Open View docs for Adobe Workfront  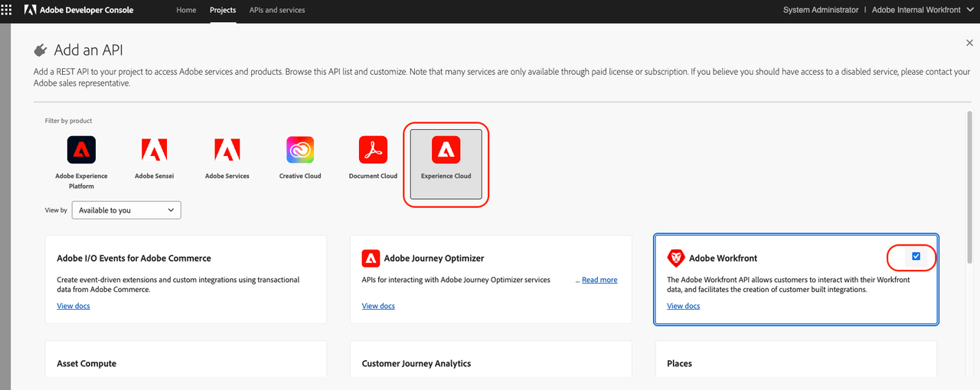[x=683, y=306]
